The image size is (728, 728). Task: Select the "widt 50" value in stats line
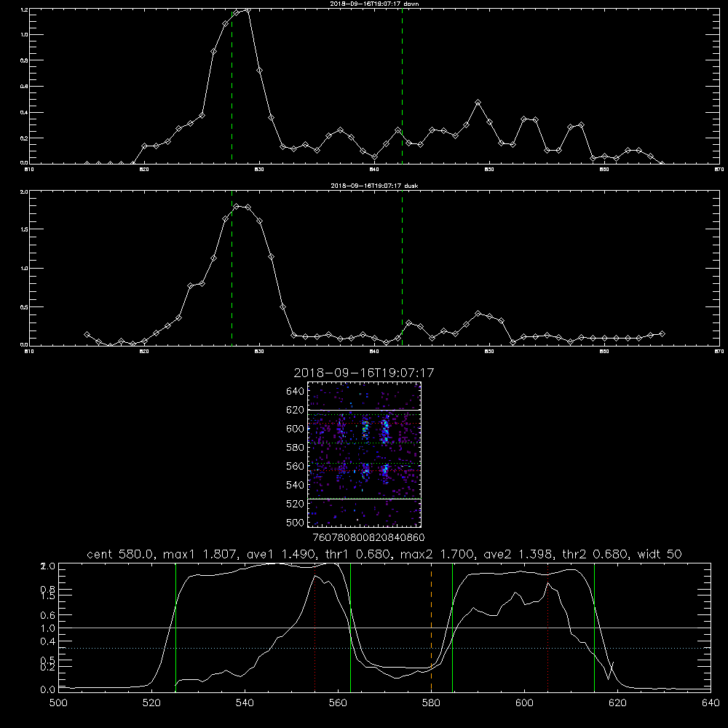pyautogui.click(x=660, y=554)
